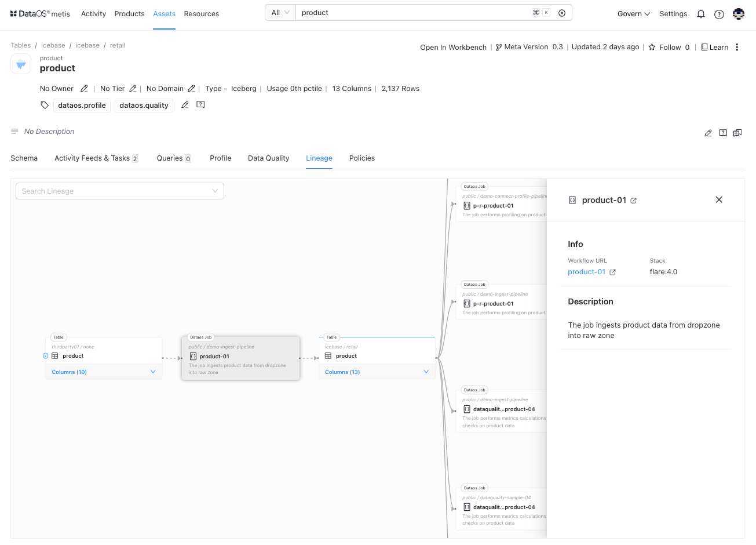The image size is (756, 545).
Task: Close the product-01 details panel
Action: point(719,199)
